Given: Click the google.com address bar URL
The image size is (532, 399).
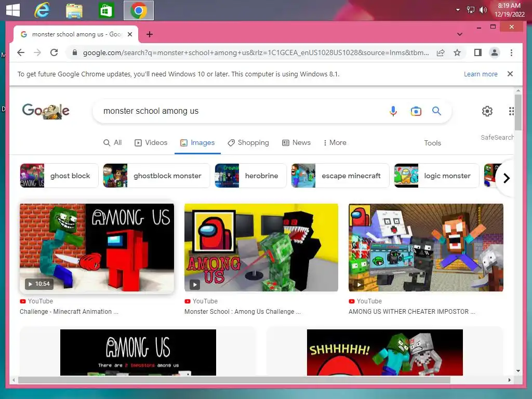Looking at the screenshot, I should tap(256, 52).
